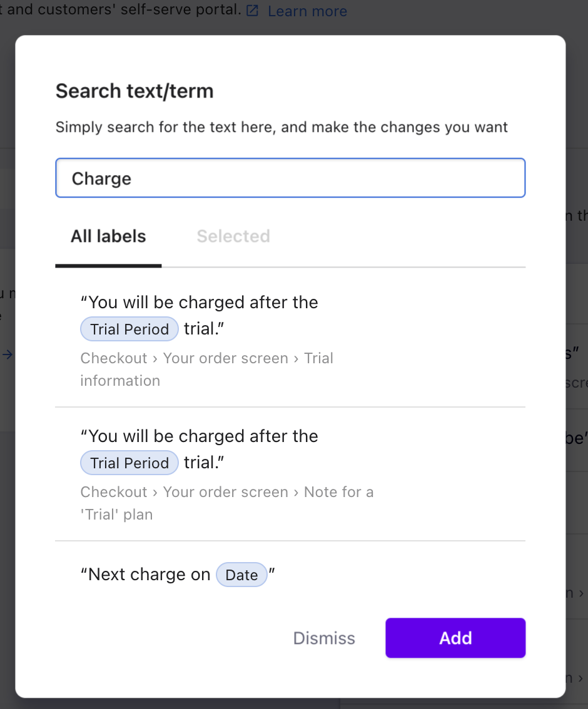
Task: Click the external-link icon beside Learn more
Action: pyautogui.click(x=252, y=11)
